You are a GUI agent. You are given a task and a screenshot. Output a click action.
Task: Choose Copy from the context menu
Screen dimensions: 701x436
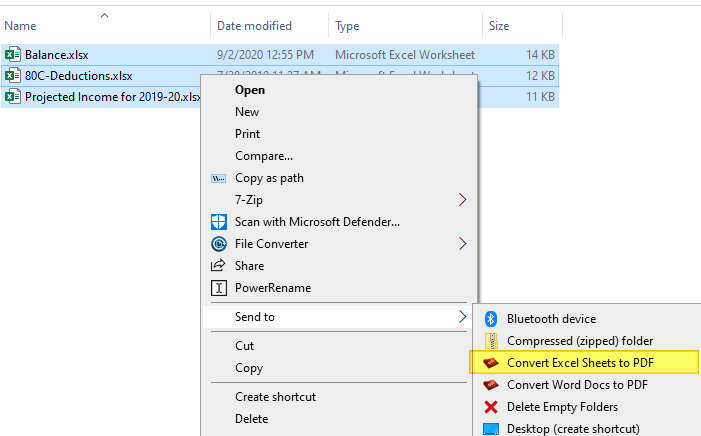coord(249,368)
